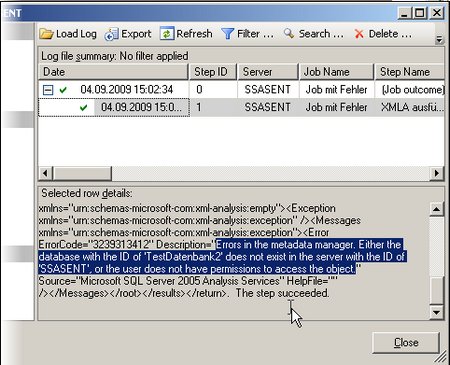Open the Filter funnel icon
Image resolution: width=450 pixels, height=365 pixels.
228,34
